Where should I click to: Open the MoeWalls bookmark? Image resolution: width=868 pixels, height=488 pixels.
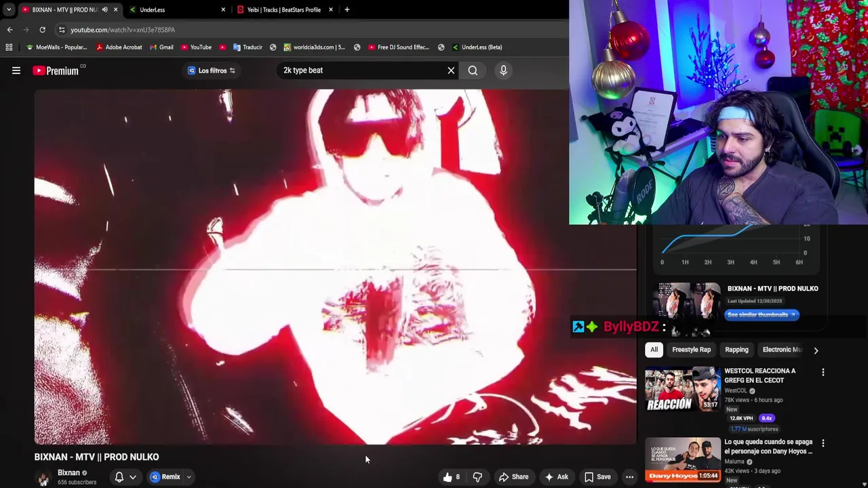[x=56, y=47]
